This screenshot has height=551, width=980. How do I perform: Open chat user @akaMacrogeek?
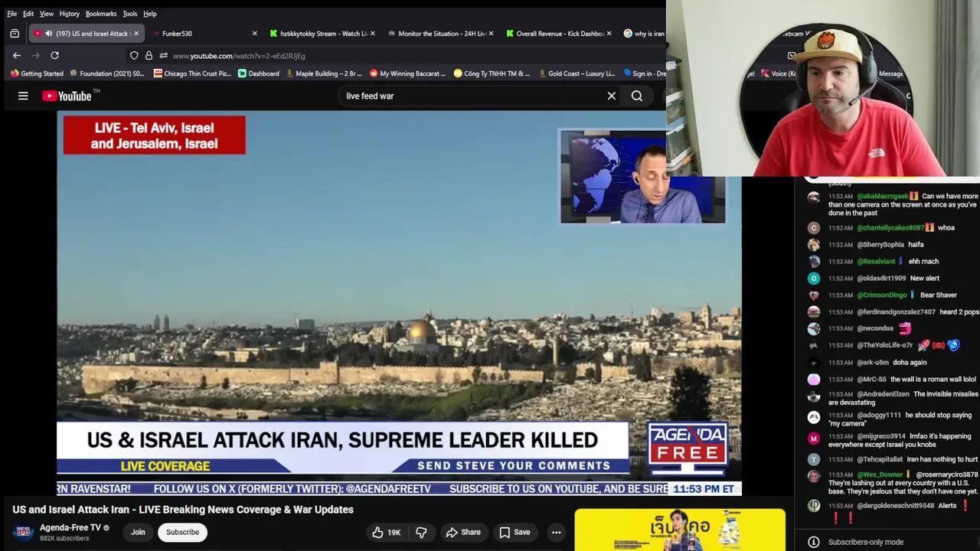(x=882, y=196)
